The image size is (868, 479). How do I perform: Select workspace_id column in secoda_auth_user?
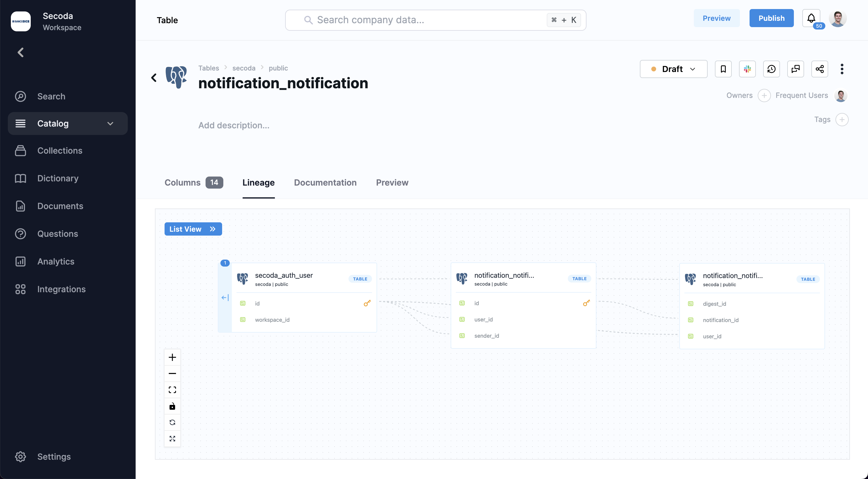[x=272, y=320]
